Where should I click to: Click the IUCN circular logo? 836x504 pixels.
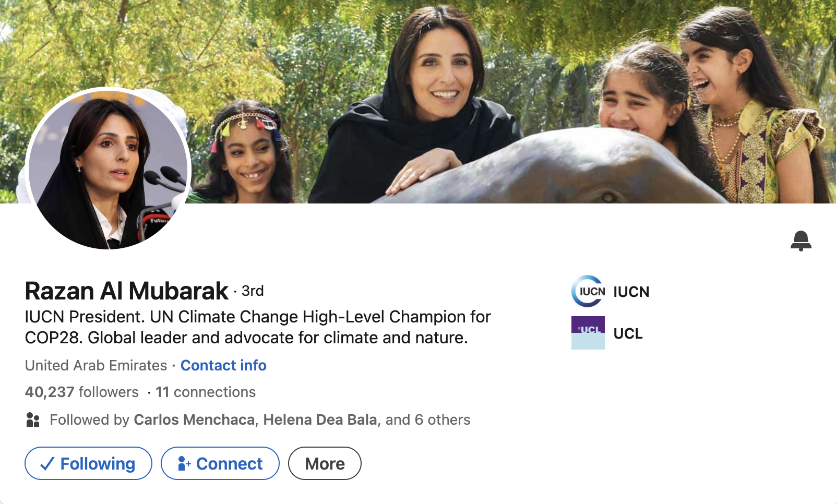coord(588,291)
